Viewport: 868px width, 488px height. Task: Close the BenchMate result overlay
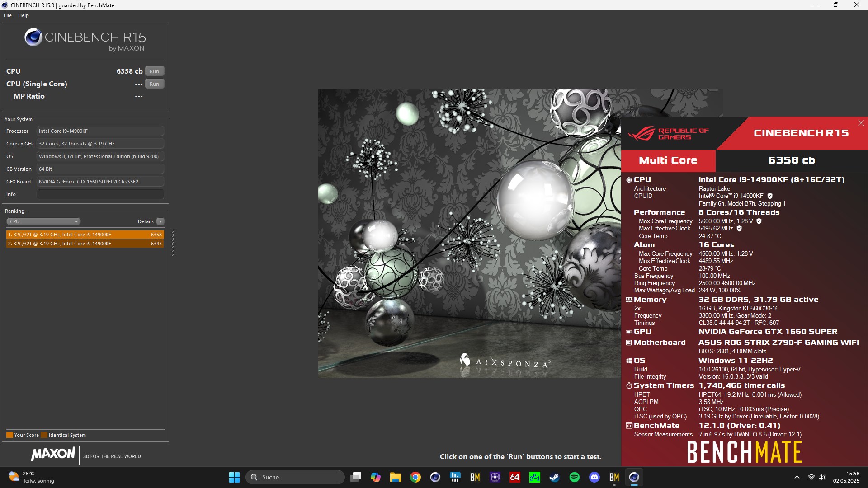click(x=861, y=123)
